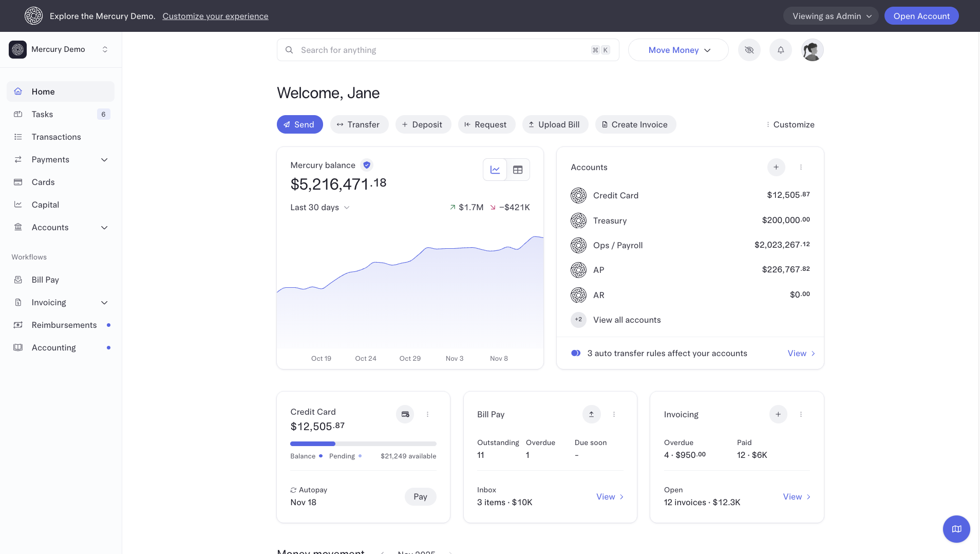Screen dimensions: 980x554
Task: Open Credit Card widget more options
Action: (x=427, y=414)
